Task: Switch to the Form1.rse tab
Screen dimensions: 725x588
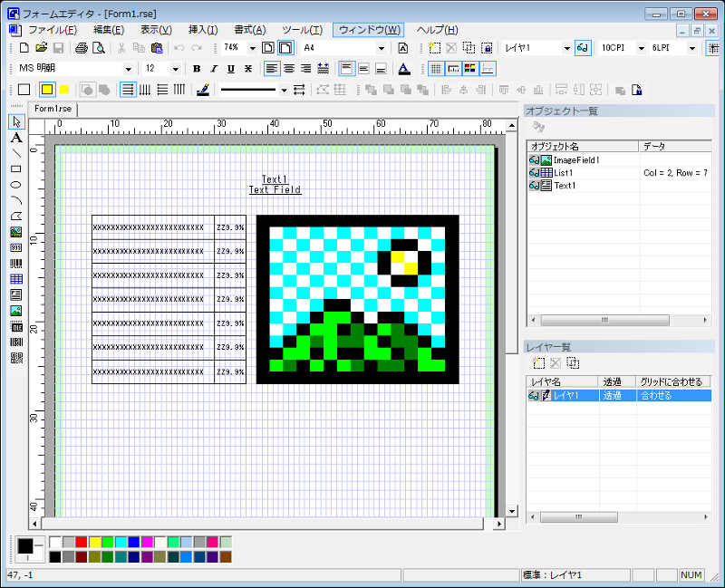Action: click(x=53, y=109)
